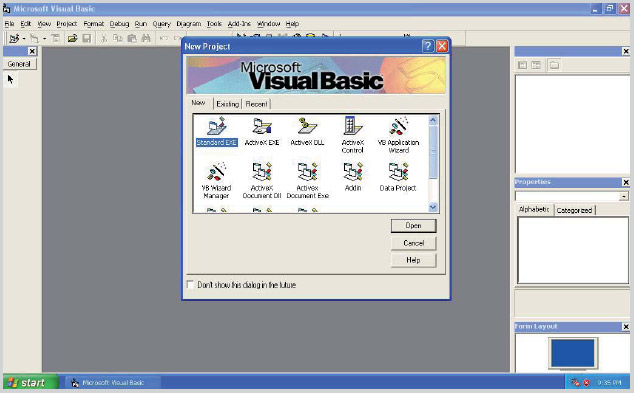
Task: Select the ActiveX DLL project icon
Action: 307,126
